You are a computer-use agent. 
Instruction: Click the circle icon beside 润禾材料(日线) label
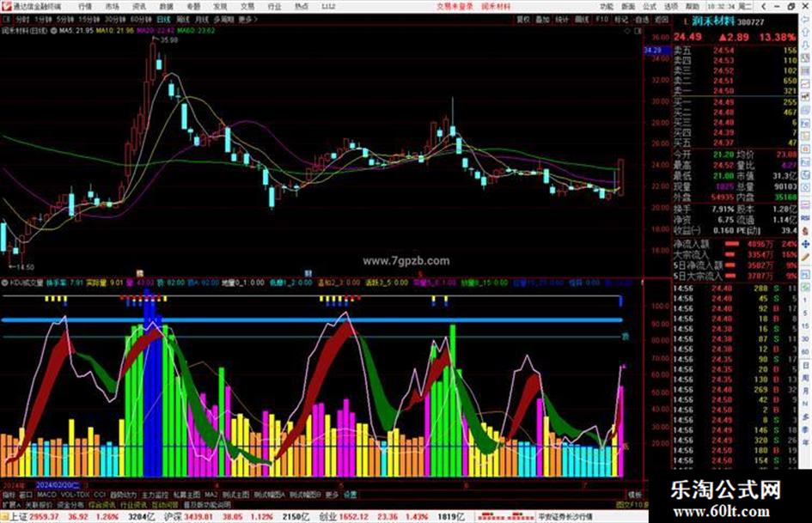pos(53,31)
